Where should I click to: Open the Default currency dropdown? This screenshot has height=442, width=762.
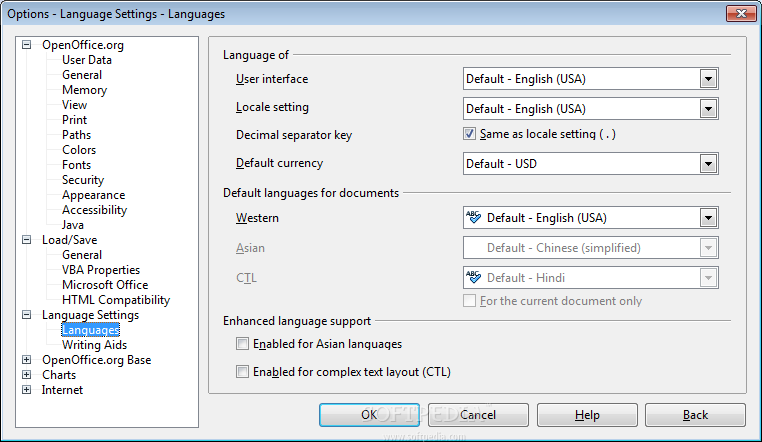(x=708, y=164)
